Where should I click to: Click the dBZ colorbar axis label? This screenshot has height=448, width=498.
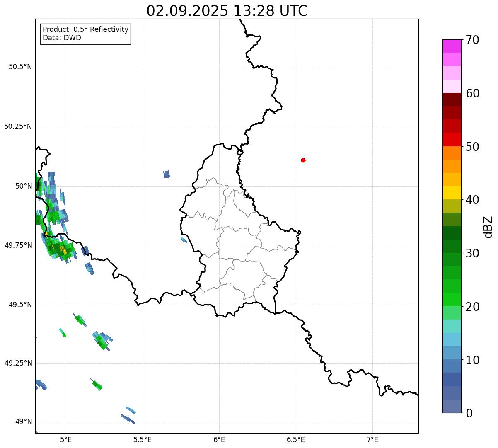pos(488,227)
